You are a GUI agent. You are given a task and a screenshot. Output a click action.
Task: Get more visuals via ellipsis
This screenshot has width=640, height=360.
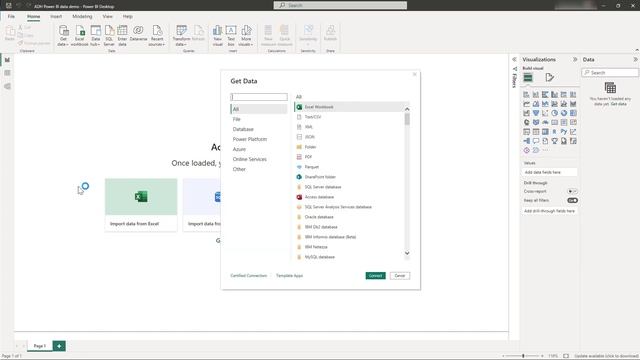[545, 150]
